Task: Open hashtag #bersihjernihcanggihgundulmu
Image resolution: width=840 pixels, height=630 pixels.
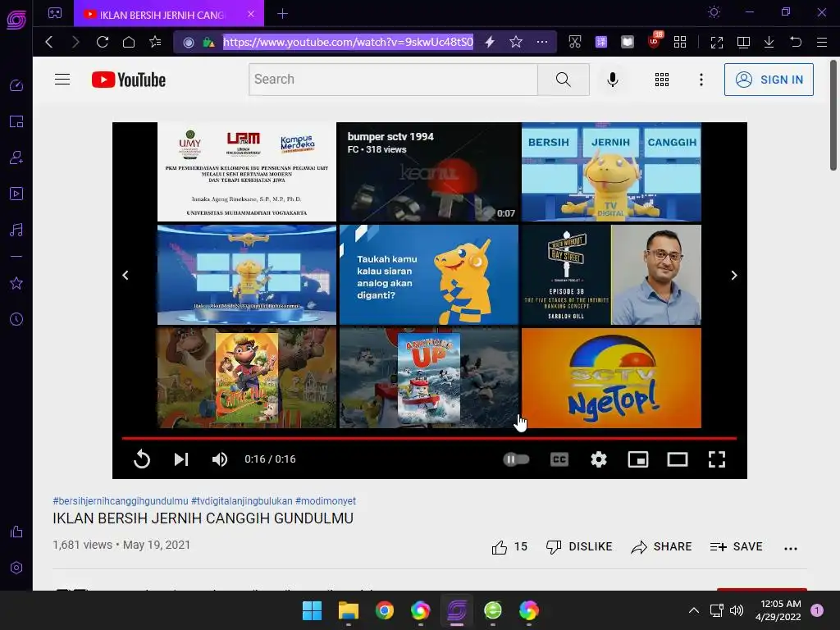Action: 121,501
